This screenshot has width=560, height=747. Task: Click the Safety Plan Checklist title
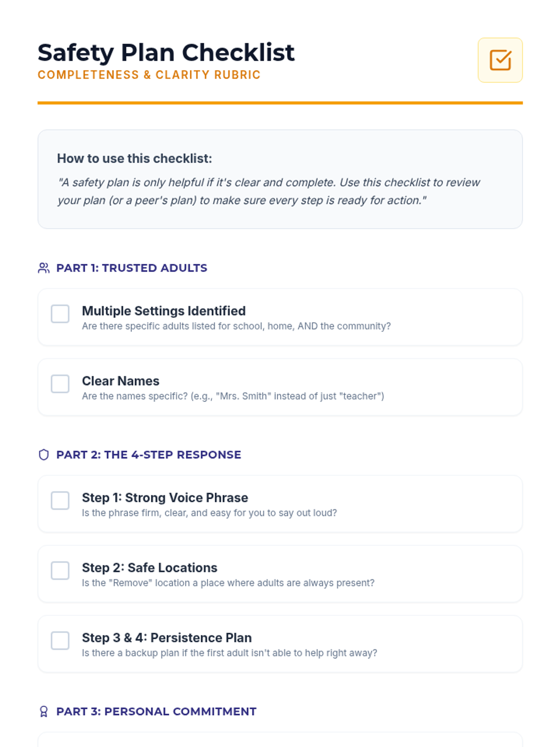coord(166,52)
